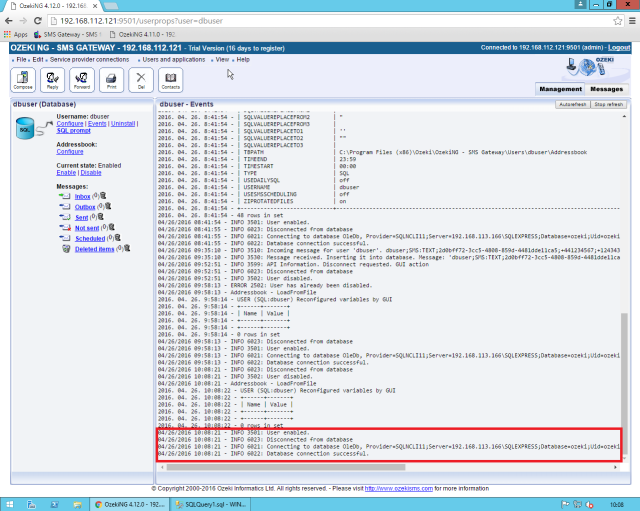Viewport: 640px width, 511px height.
Task: Open the Deleted items link
Action: pyautogui.click(x=94, y=249)
